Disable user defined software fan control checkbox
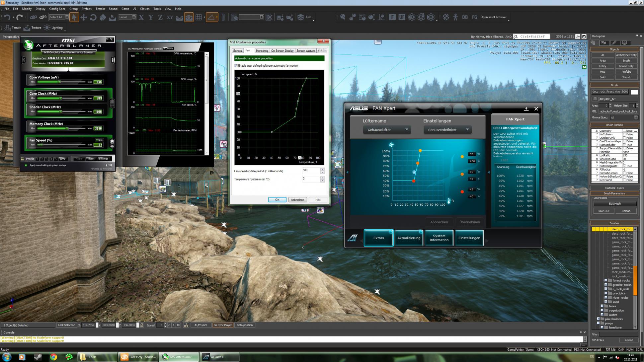This screenshot has width=644, height=362. click(x=236, y=66)
